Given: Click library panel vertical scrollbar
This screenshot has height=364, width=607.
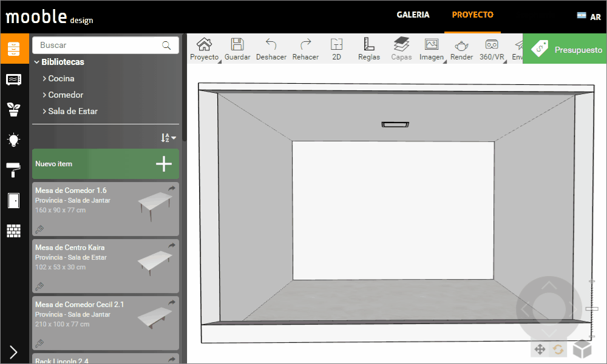Looking at the screenshot, I should tap(185, 87).
